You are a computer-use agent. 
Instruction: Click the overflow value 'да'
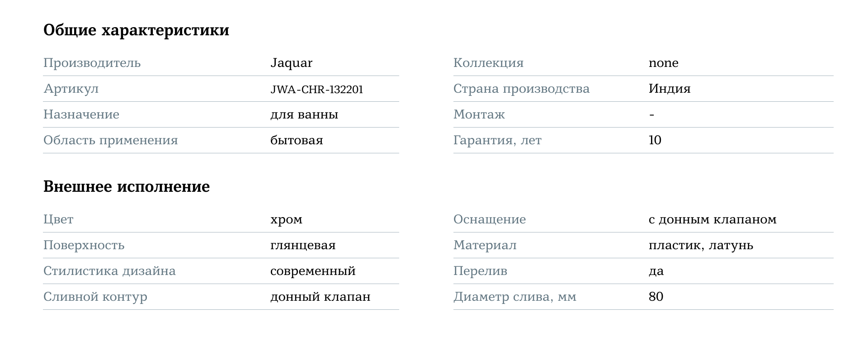point(656,271)
